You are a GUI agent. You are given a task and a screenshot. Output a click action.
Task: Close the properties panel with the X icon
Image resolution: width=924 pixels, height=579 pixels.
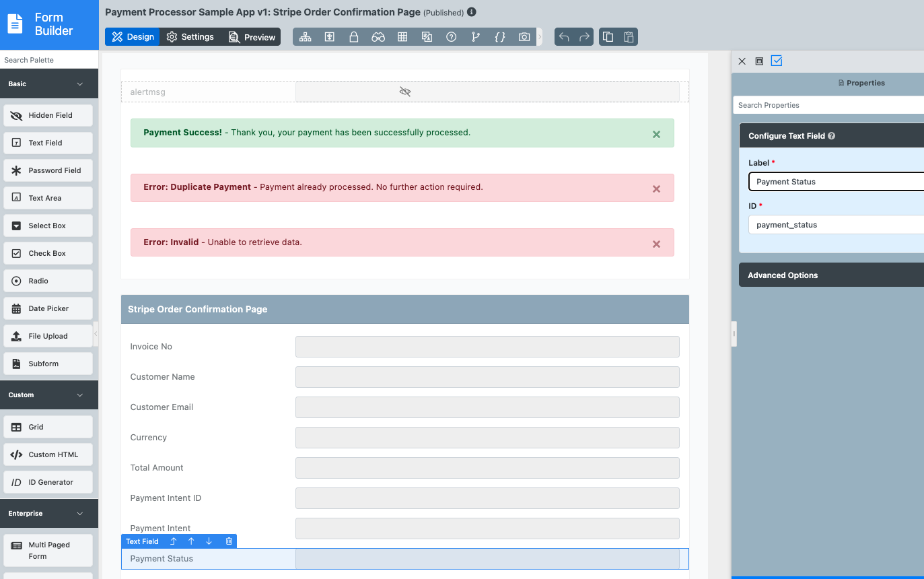742,61
